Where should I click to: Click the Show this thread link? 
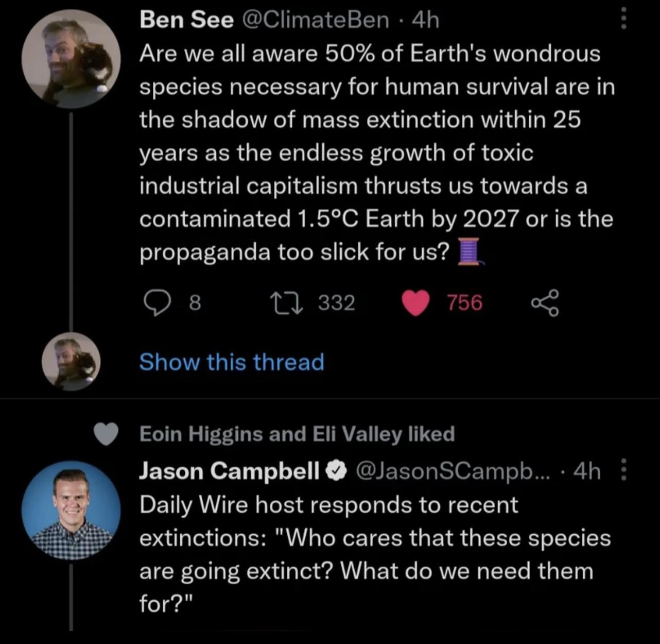[x=232, y=362]
